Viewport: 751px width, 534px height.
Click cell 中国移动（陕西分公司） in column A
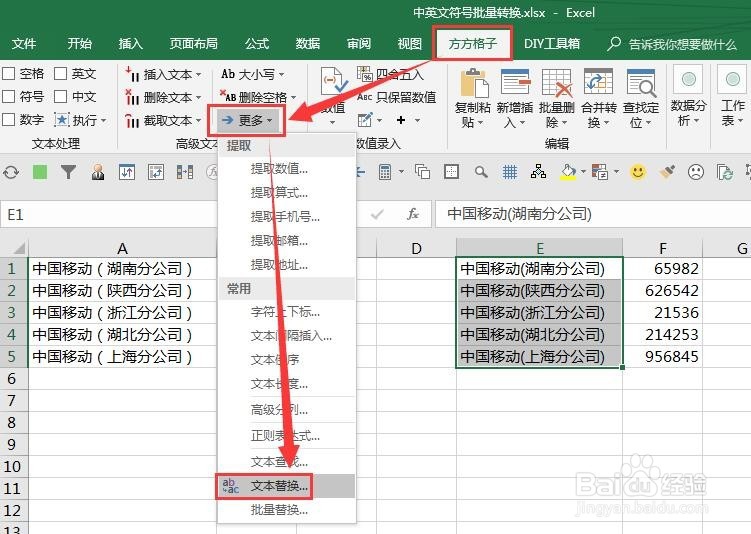[123, 290]
